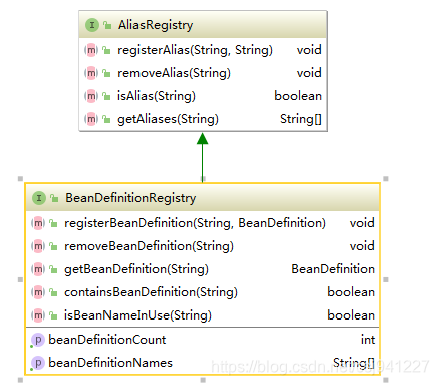Screen dimensions: 439x385
Task: Click the public lock icon beside AliasRegistry title
Action: pos(107,25)
